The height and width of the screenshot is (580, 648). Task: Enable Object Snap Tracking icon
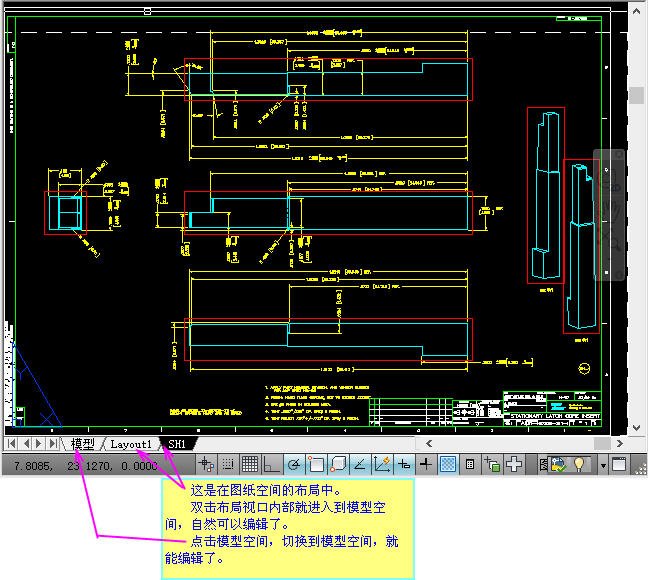tap(359, 464)
